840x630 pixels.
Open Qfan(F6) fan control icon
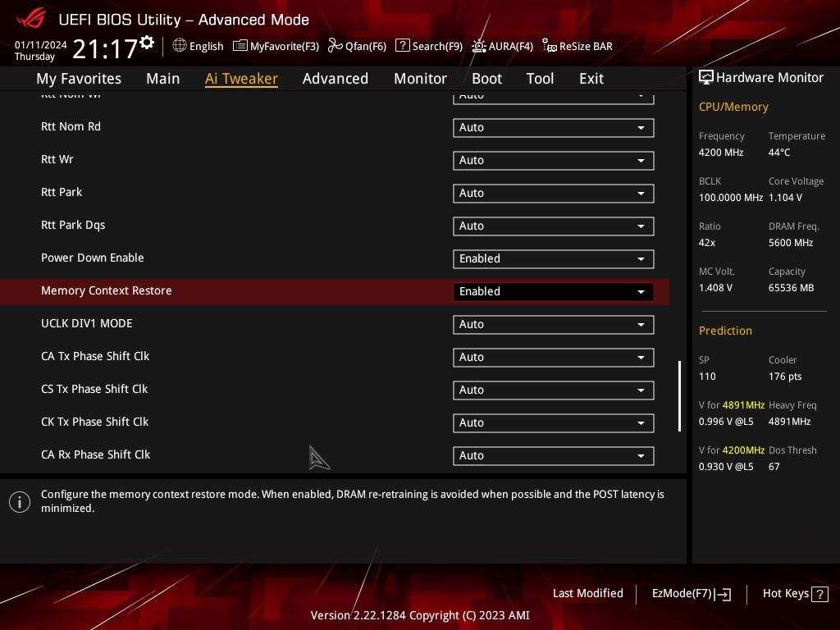[335, 46]
